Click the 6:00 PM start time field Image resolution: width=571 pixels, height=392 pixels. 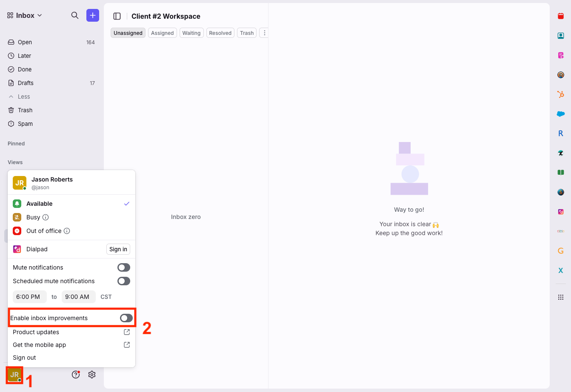(29, 297)
